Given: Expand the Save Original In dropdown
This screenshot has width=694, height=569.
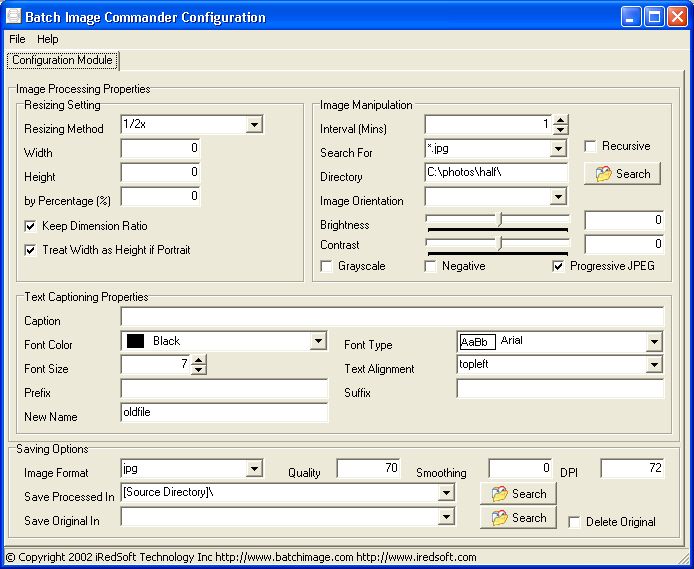Looking at the screenshot, I should 446,517.
